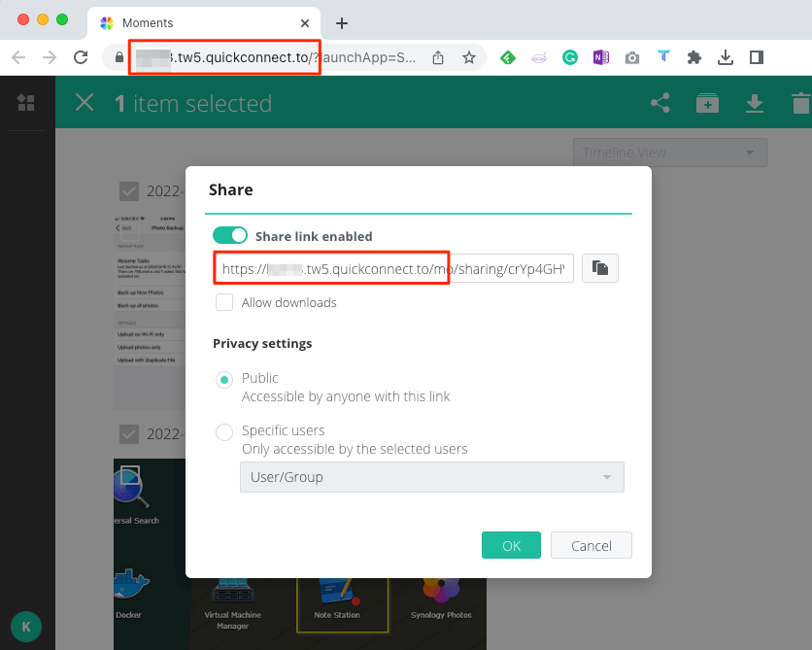Add selected item to an album

point(707,102)
